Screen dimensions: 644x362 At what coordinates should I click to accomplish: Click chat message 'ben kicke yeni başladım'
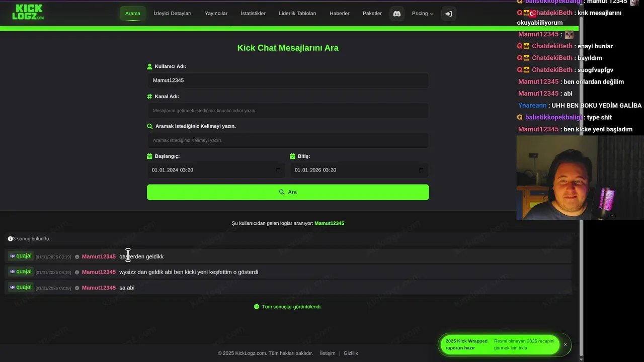(598, 129)
